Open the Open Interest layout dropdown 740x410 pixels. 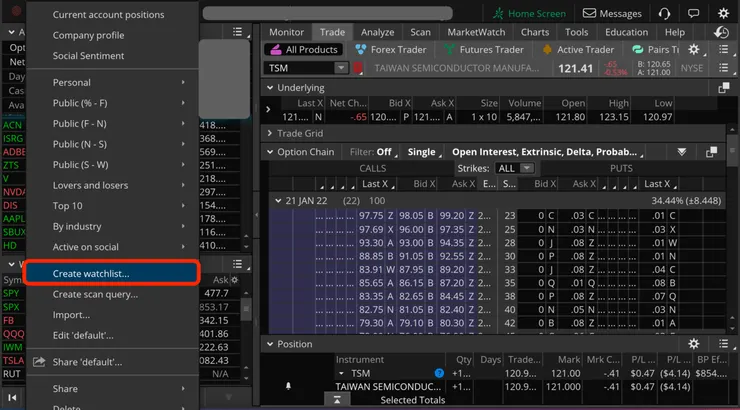tap(545, 152)
